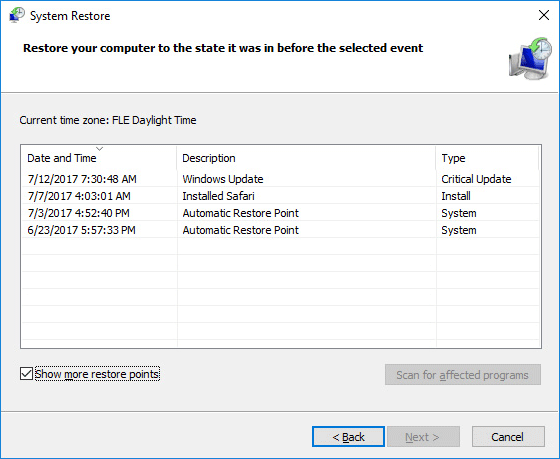Click Automatic Restore Point in 6/23/2017 row

[240, 230]
